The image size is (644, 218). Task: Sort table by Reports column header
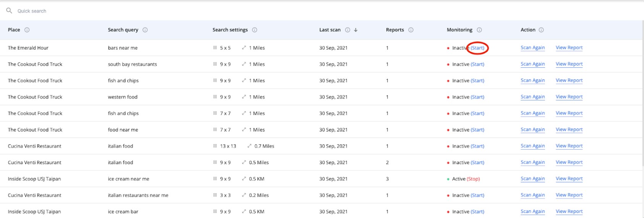coord(395,30)
